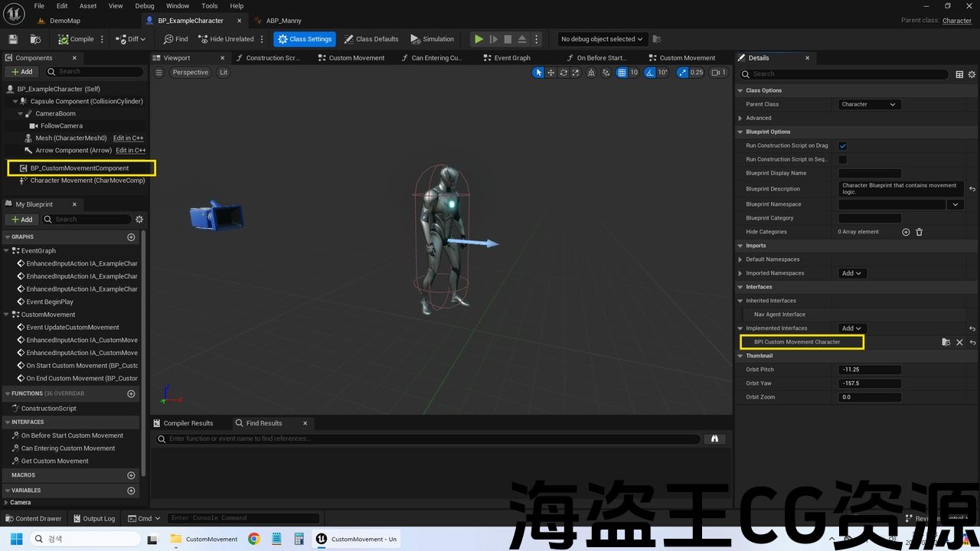
Task: Select the translate gizmo tool in viewport
Action: click(x=551, y=73)
